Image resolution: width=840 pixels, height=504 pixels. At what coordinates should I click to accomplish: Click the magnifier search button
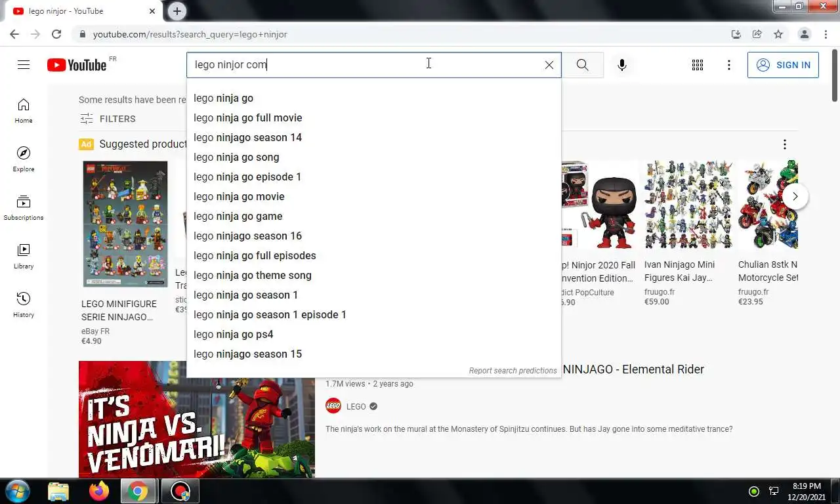tap(582, 65)
